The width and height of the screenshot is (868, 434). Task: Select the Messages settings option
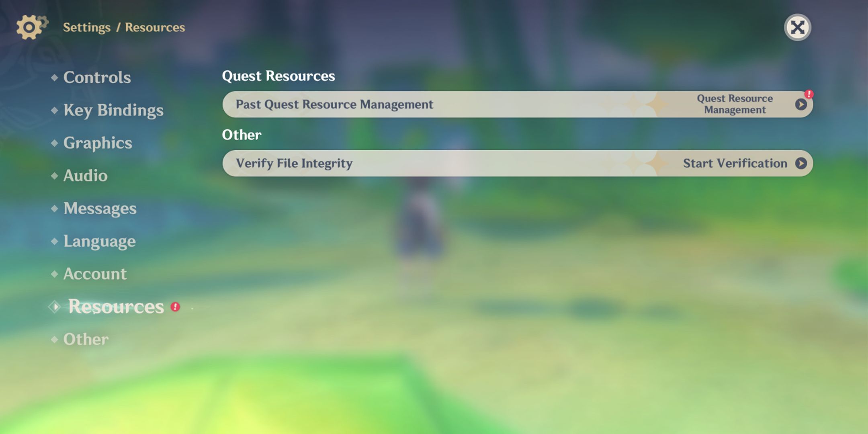(100, 208)
